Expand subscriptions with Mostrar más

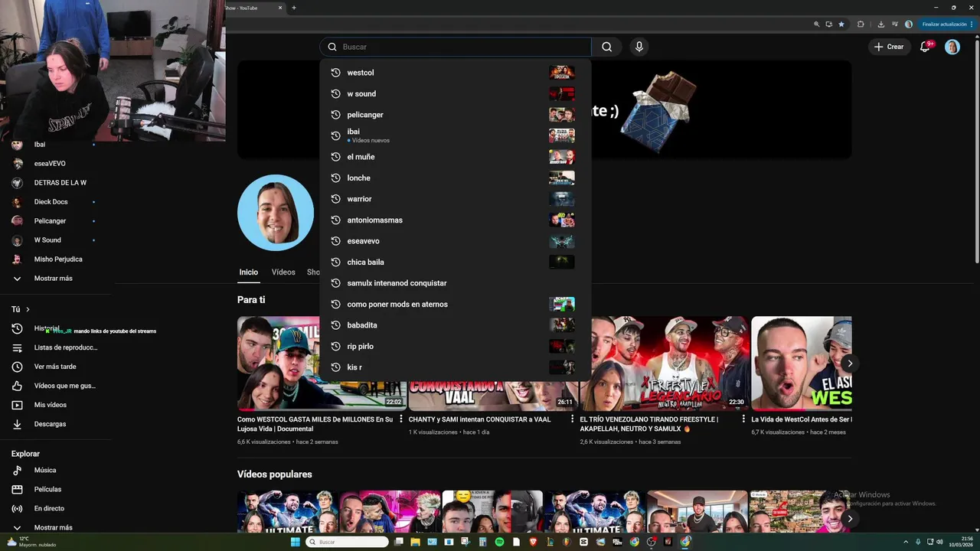pyautogui.click(x=55, y=279)
